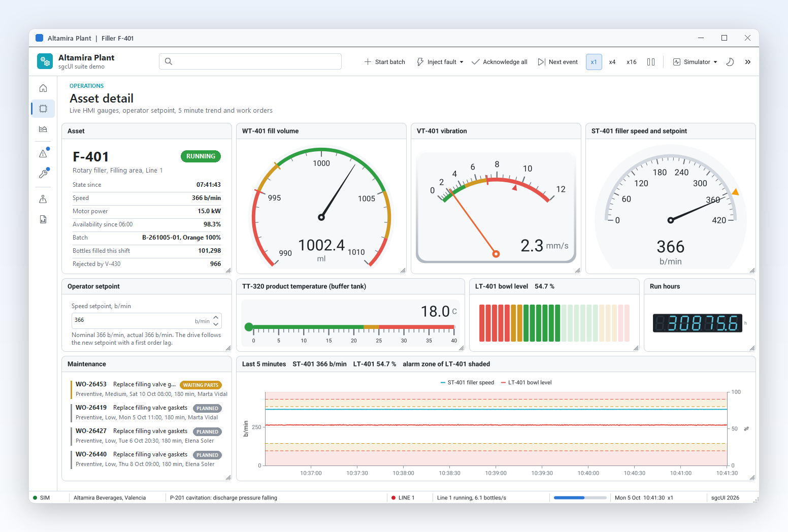This screenshot has height=532, width=788.
Task: Select x4 simulation speed
Action: [x=612, y=62]
